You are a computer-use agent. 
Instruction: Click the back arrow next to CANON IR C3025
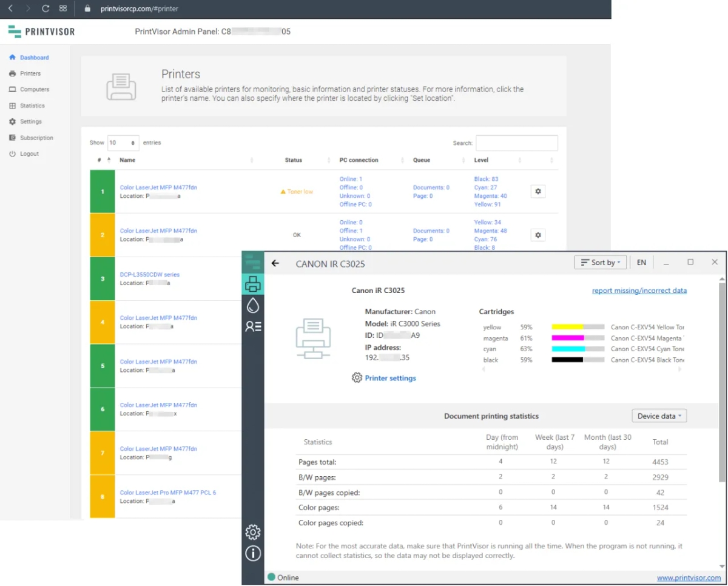275,263
